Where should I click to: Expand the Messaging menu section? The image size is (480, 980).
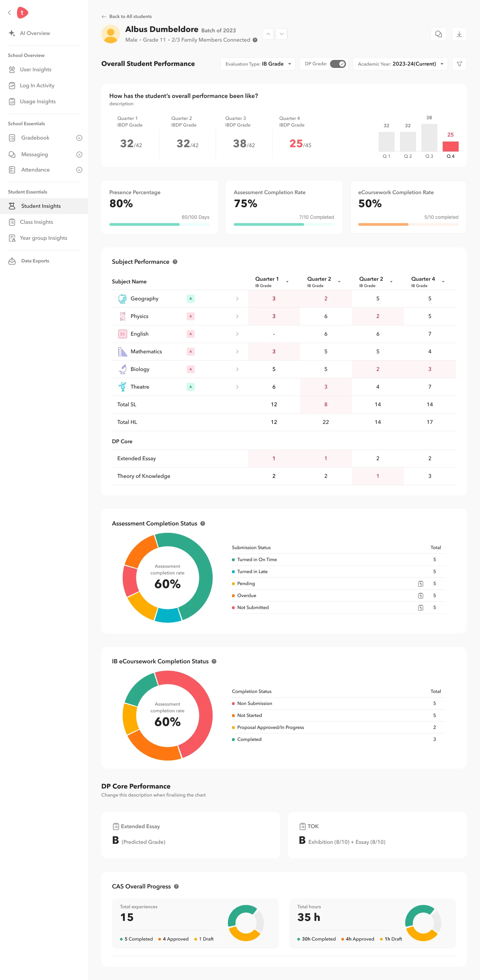(79, 155)
